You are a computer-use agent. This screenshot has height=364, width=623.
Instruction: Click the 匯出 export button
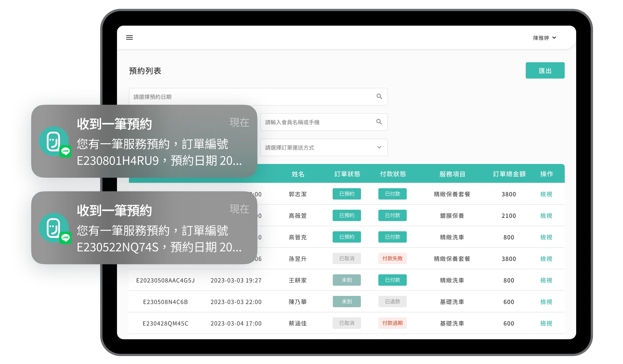point(545,71)
